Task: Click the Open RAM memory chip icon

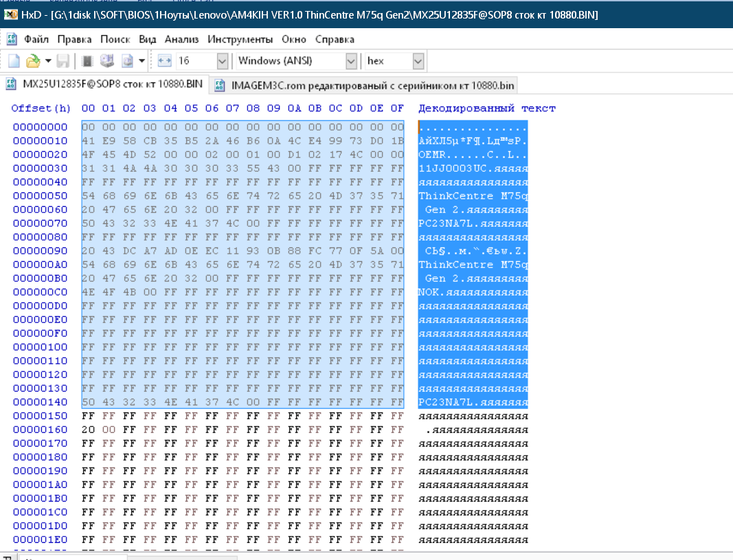Action: click(87, 60)
